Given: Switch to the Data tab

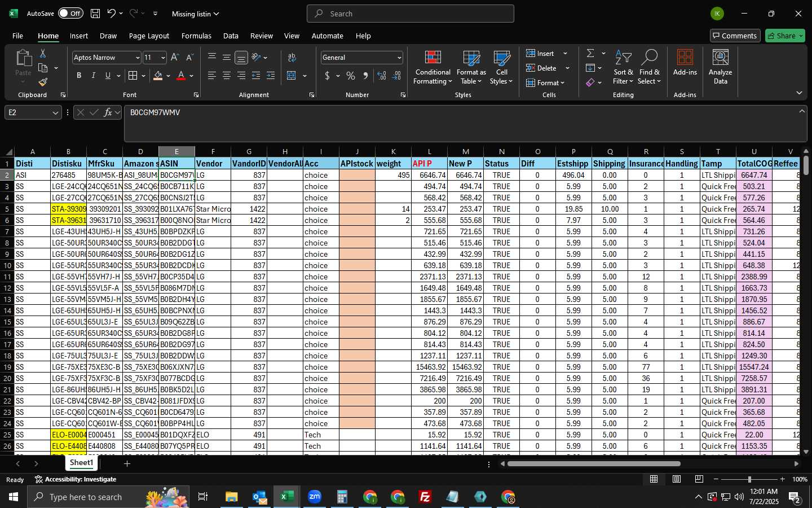Looking at the screenshot, I should click(231, 36).
